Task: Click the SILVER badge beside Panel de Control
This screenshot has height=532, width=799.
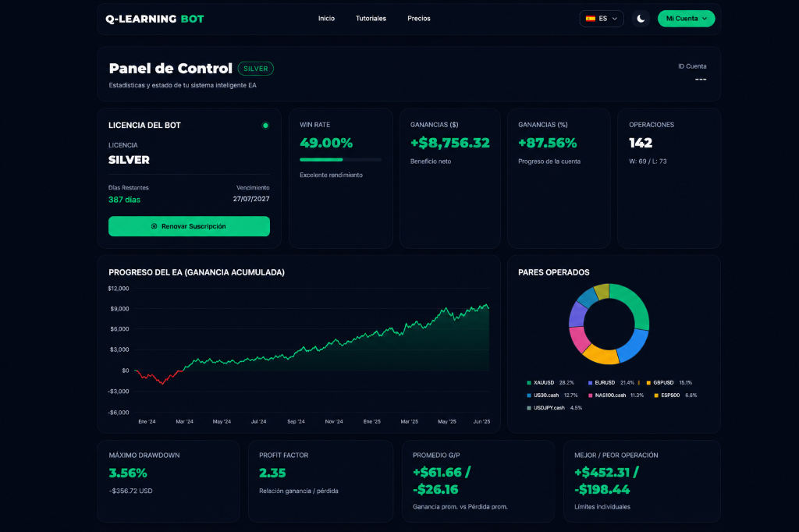Action: (255, 69)
